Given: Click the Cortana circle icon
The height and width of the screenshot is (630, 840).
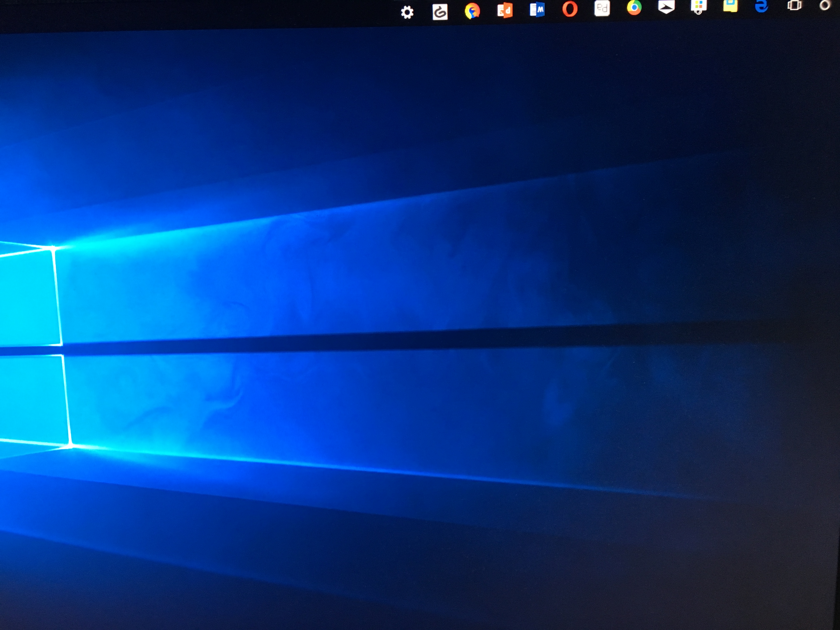Looking at the screenshot, I should (x=825, y=5).
